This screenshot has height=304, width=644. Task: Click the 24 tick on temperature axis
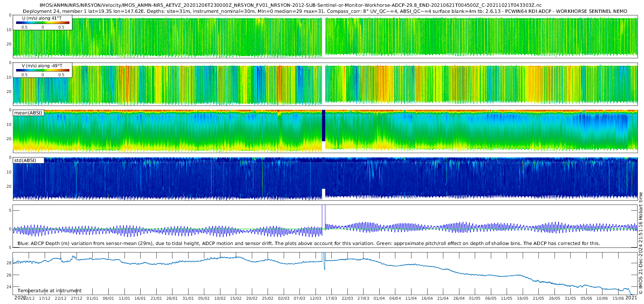9,287
